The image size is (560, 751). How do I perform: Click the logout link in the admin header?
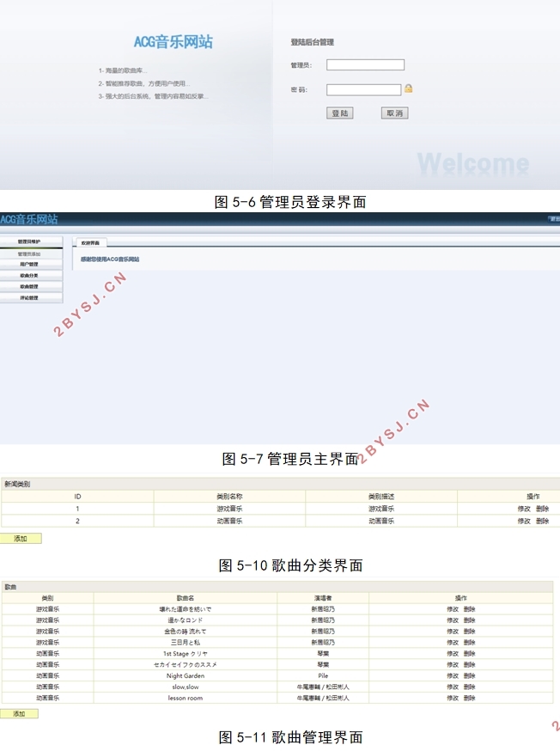tap(554, 219)
